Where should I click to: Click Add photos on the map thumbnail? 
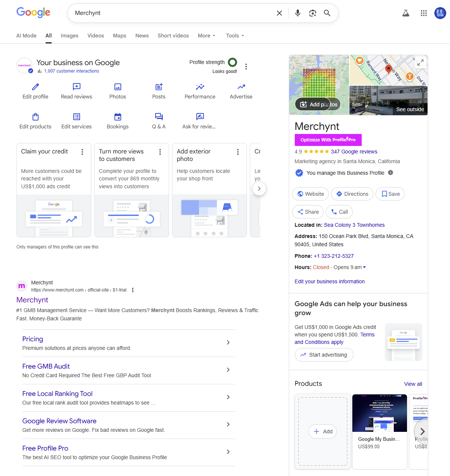(x=318, y=104)
